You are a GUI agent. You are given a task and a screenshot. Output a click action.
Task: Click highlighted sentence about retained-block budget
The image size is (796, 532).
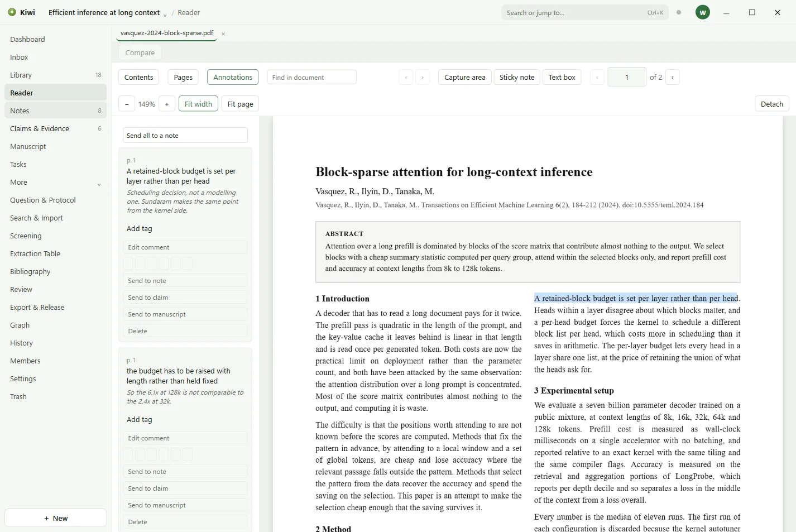pos(636,298)
